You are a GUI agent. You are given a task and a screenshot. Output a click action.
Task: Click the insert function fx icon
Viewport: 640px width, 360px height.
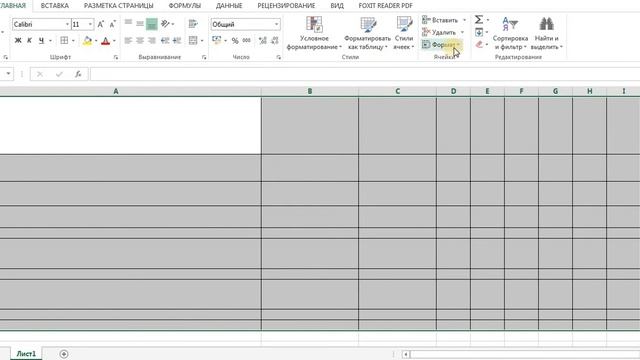point(78,74)
